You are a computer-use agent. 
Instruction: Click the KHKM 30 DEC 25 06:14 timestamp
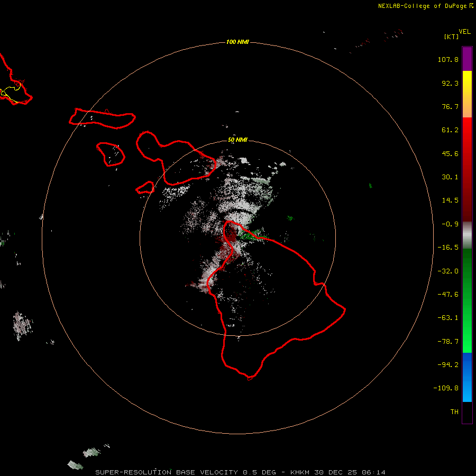pos(338,472)
